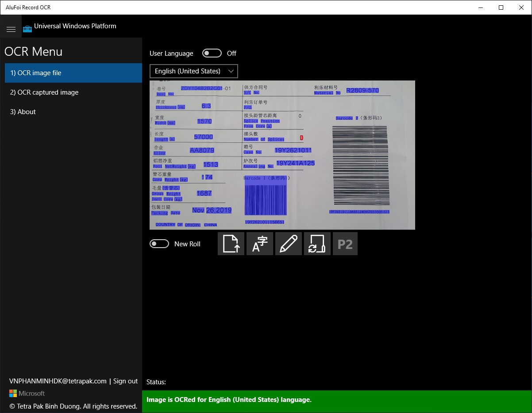Viewport: 532px width, 413px height.
Task: Click recognized gross weight '1687'
Action: click(204, 193)
